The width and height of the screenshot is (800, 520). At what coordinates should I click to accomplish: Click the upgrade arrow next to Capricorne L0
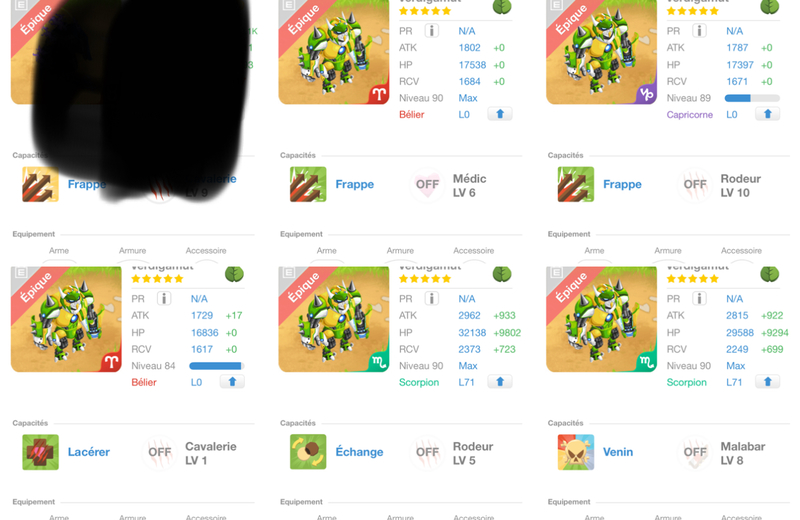pos(767,114)
